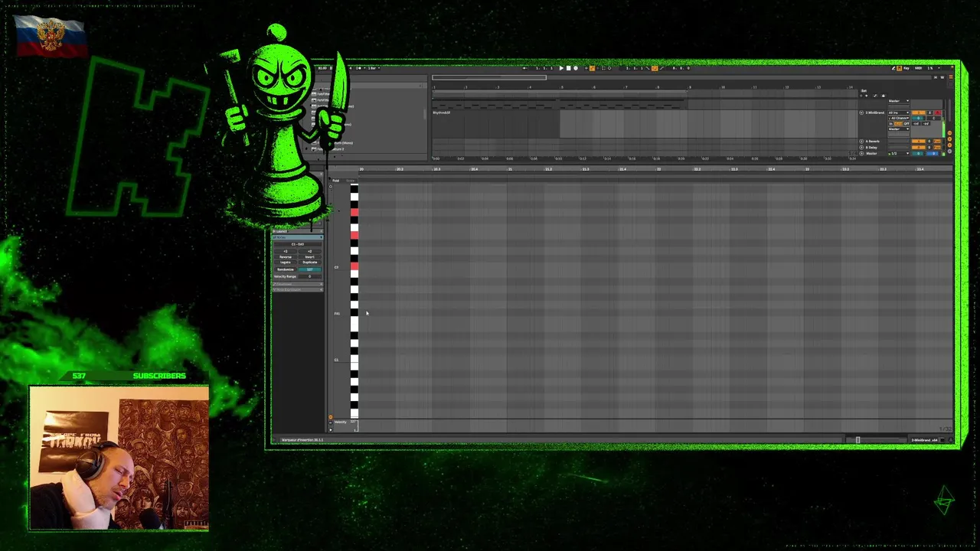
Task: Toggle the Returns section show button
Action: click(x=949, y=139)
